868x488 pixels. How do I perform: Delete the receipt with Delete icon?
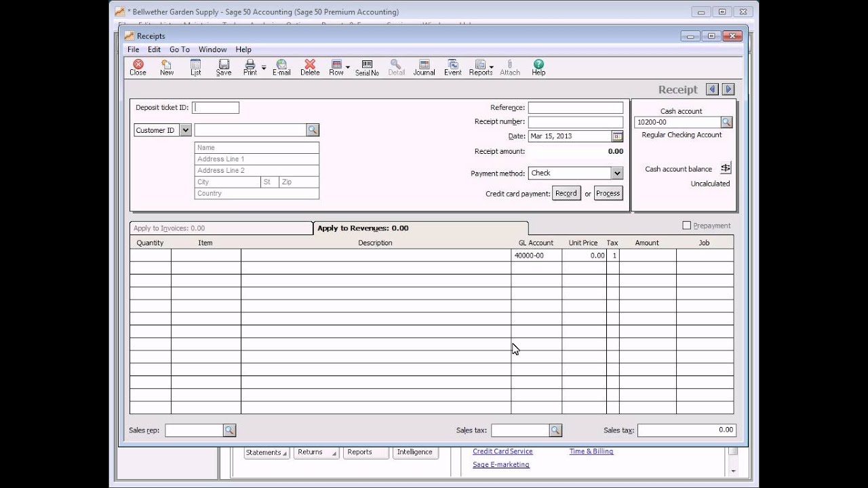pos(310,67)
